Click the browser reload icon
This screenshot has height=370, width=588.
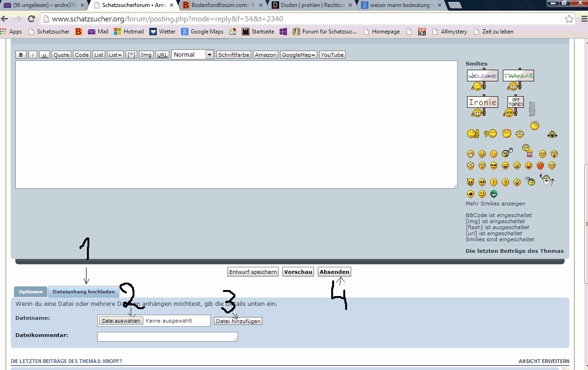pos(32,19)
